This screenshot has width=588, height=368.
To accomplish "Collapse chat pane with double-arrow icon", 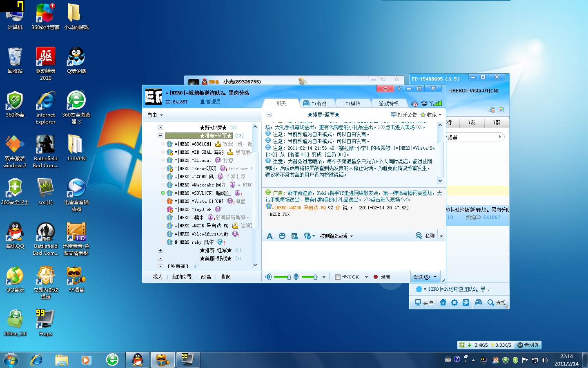I will click(x=269, y=114).
